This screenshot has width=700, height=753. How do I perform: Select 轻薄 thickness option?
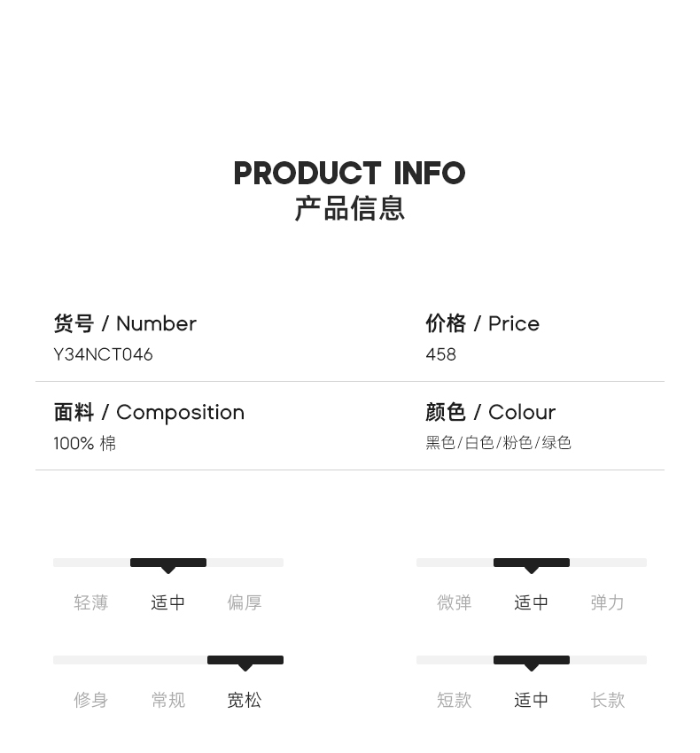pos(91,602)
